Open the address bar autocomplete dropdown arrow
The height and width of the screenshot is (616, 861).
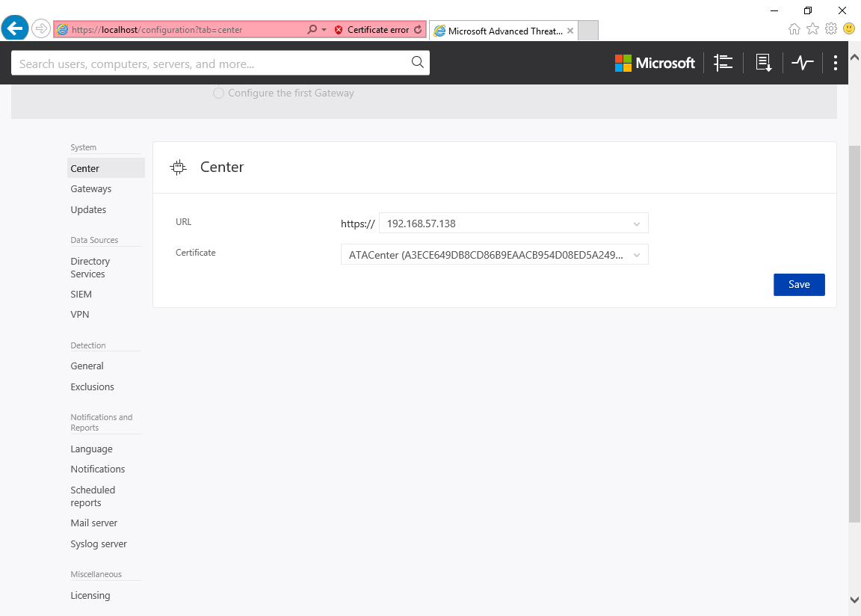pos(324,30)
